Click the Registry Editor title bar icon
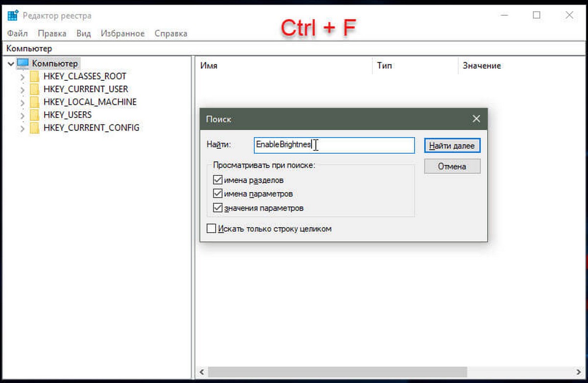 click(x=12, y=15)
